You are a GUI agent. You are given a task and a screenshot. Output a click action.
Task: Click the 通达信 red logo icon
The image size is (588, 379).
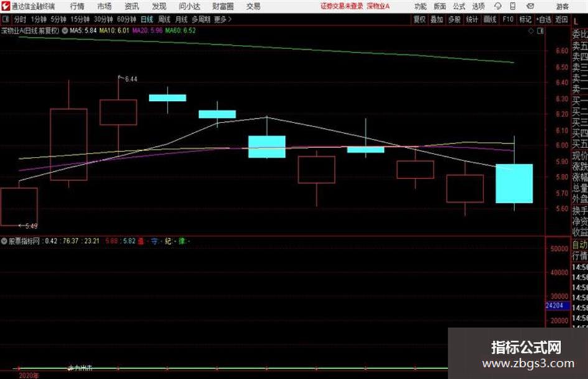(5, 6)
